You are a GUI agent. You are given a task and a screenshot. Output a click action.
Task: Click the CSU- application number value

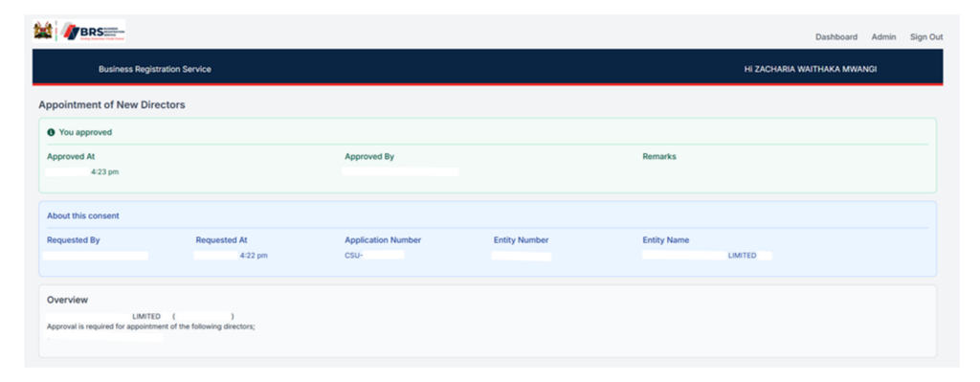click(x=354, y=256)
